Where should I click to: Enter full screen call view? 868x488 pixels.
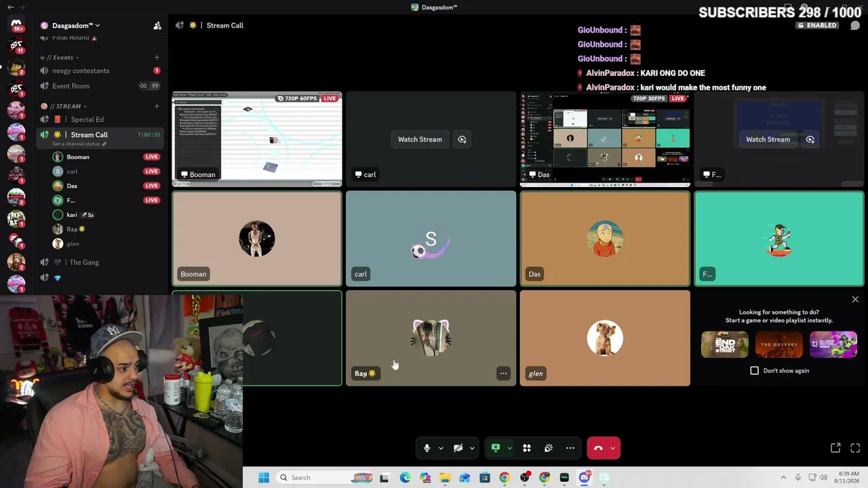tap(855, 448)
